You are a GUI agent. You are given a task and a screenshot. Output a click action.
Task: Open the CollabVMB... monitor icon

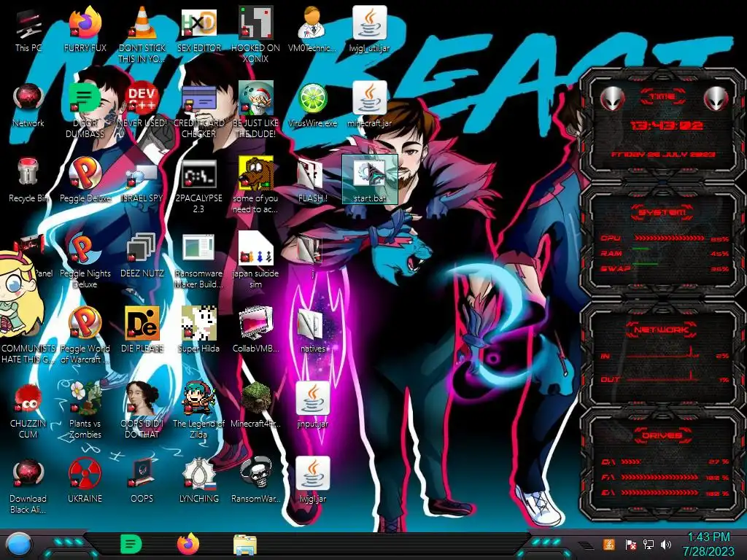[x=255, y=330]
